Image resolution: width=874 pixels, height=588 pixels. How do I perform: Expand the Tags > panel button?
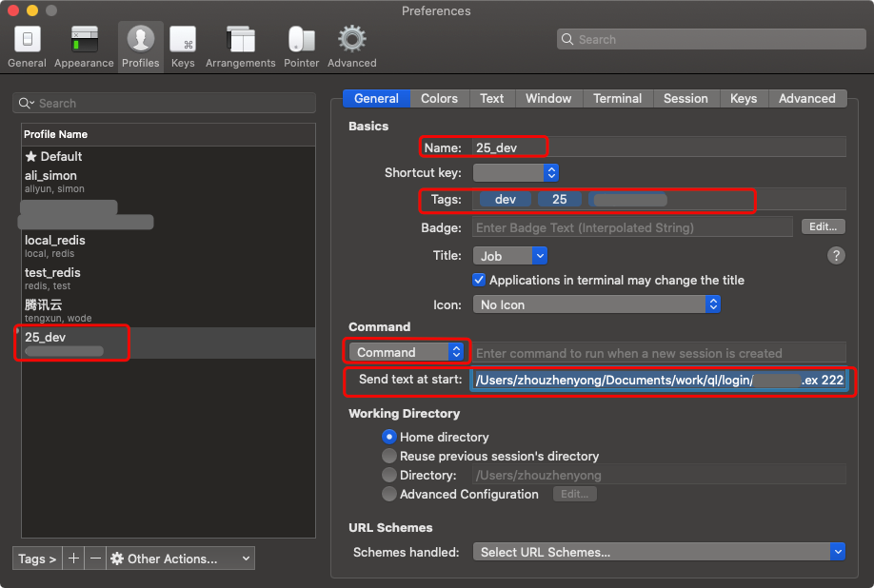click(37, 558)
